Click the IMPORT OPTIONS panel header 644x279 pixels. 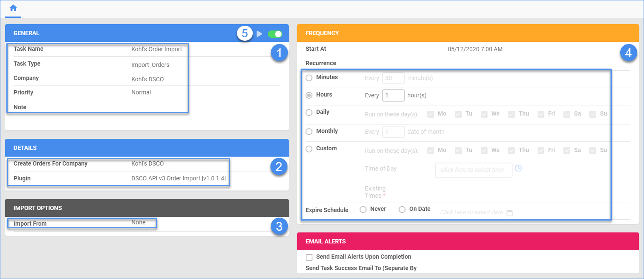[x=147, y=208]
